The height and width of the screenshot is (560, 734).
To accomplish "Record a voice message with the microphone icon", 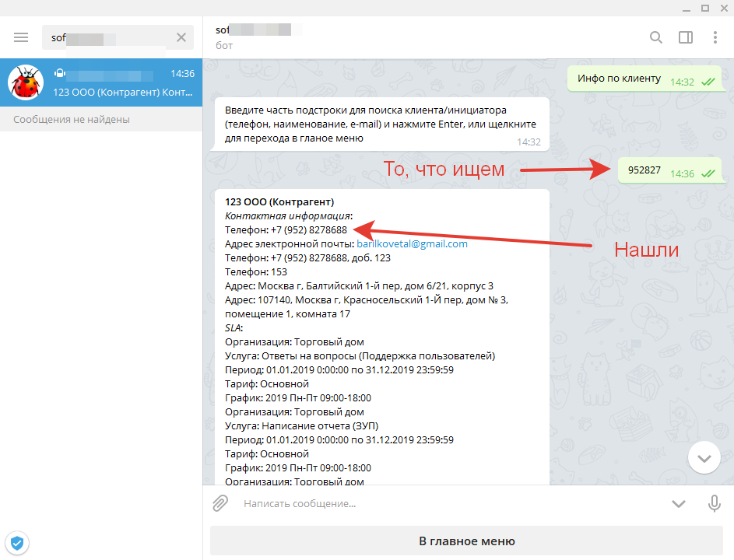I will tap(714, 503).
